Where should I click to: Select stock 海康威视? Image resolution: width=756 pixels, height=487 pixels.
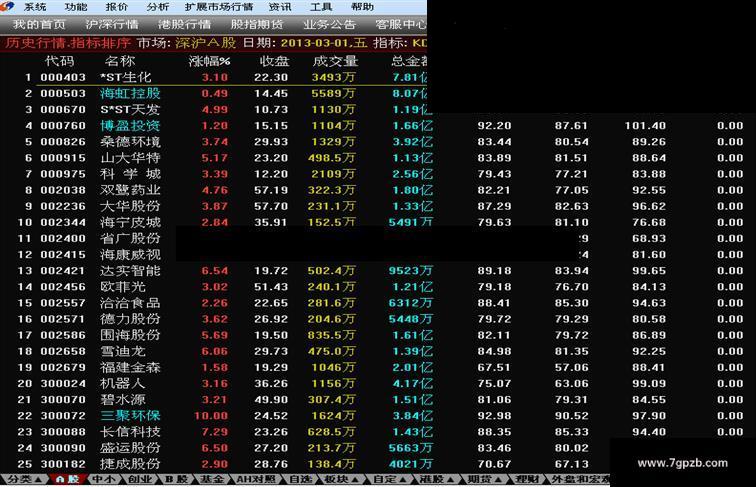click(x=130, y=255)
